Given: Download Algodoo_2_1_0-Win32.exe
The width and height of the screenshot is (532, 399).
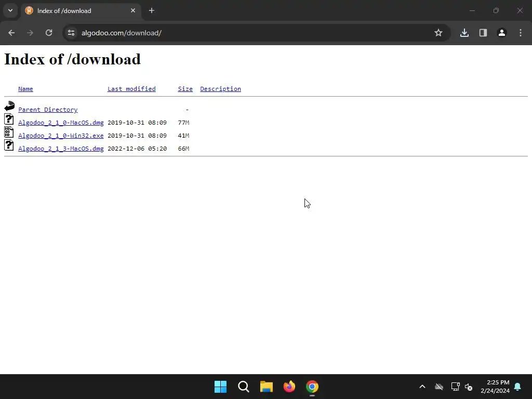Looking at the screenshot, I should 61,136.
